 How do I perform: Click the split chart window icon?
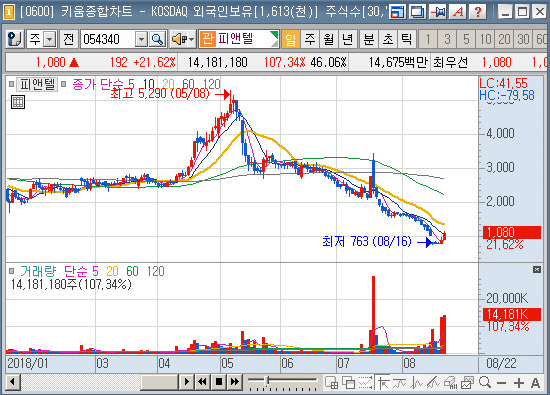332,382
